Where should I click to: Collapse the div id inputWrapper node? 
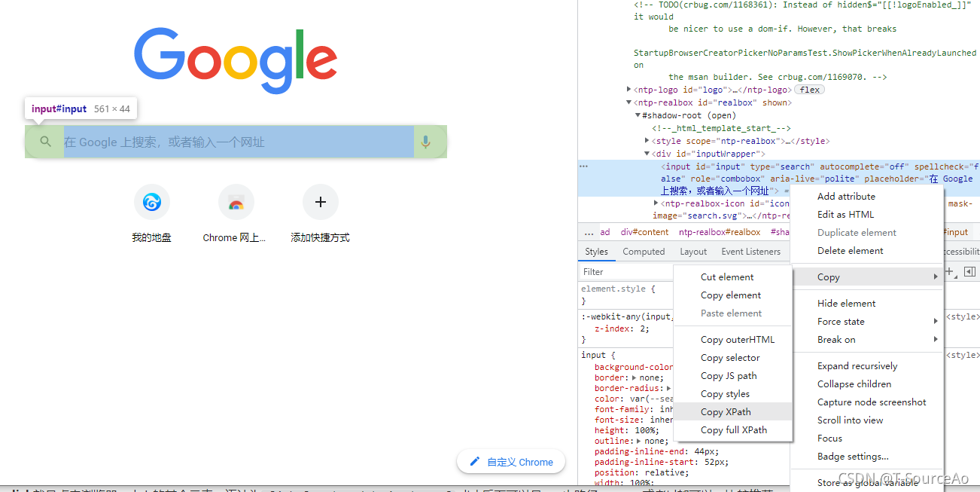pos(647,154)
